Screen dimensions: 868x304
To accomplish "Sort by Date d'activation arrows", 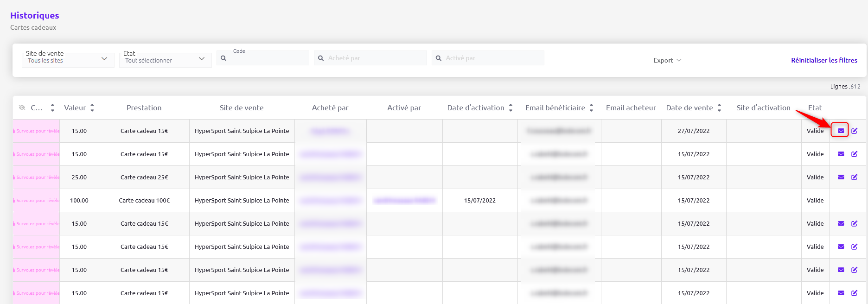I will click(x=511, y=108).
